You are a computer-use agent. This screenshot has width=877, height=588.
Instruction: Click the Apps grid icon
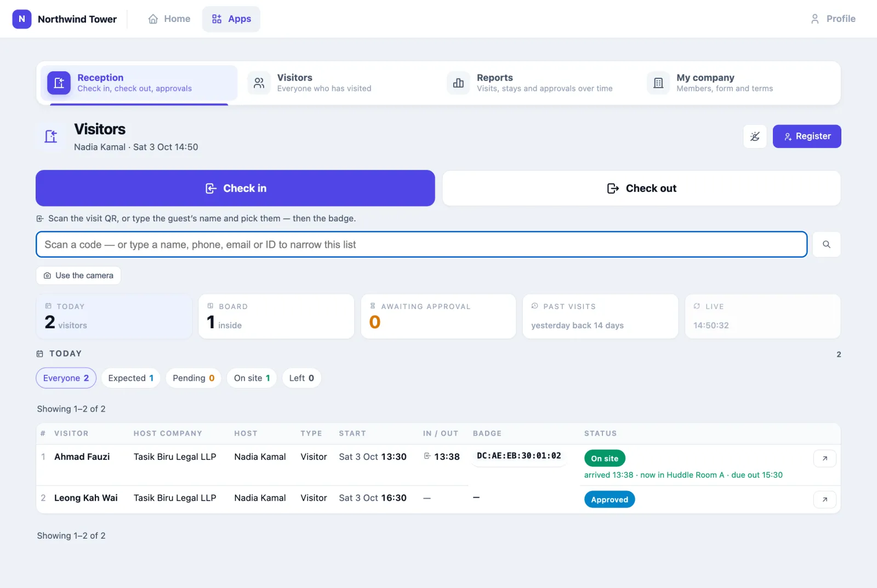click(x=217, y=19)
